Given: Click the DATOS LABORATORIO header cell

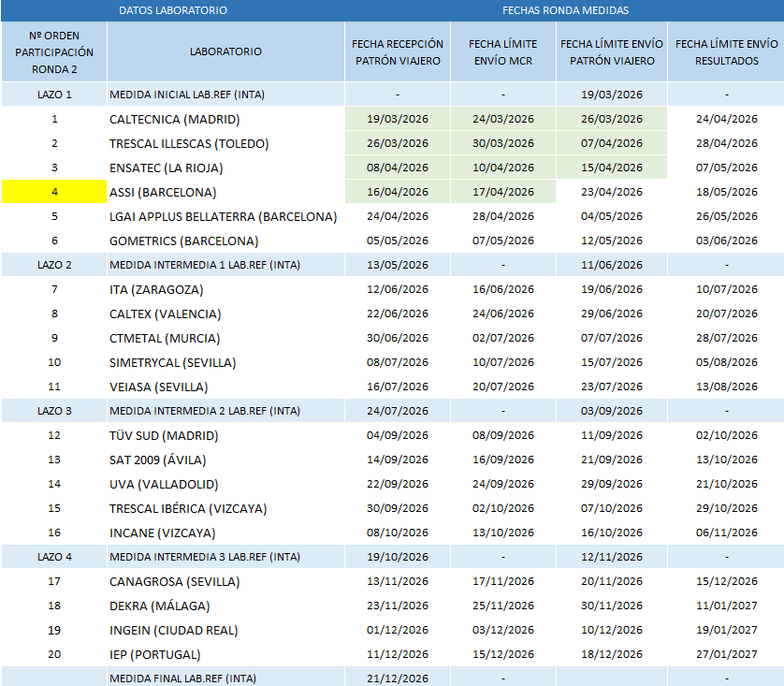Looking at the screenshot, I should tap(173, 10).
